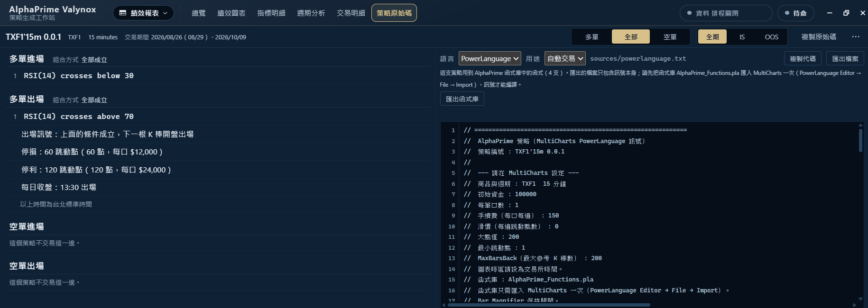868x308 pixels.
Task: Close the AlphaPrime window
Action: coord(863,13)
